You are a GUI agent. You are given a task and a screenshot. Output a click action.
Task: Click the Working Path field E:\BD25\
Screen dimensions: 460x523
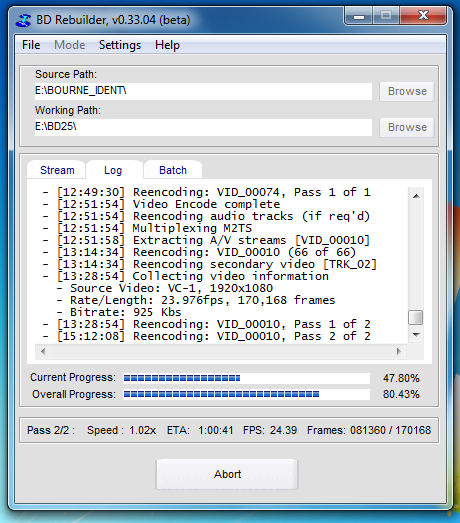203,127
